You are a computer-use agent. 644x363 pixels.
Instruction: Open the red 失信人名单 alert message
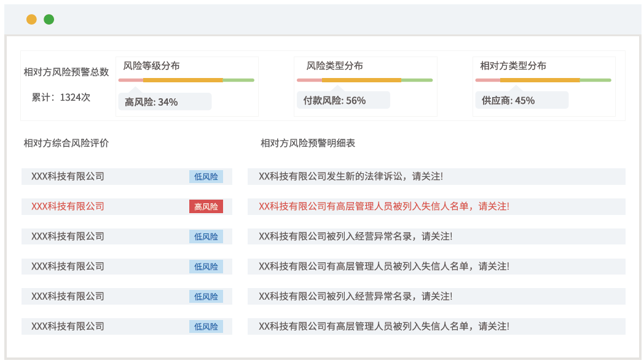[384, 206]
